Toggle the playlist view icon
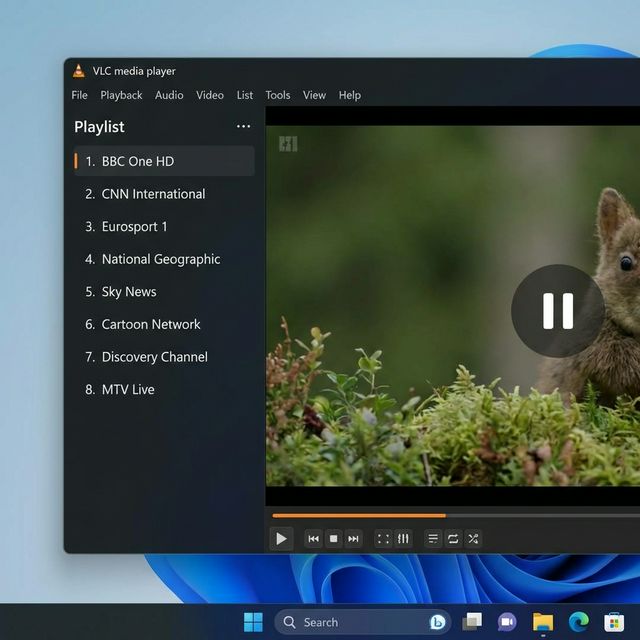 coord(433,539)
